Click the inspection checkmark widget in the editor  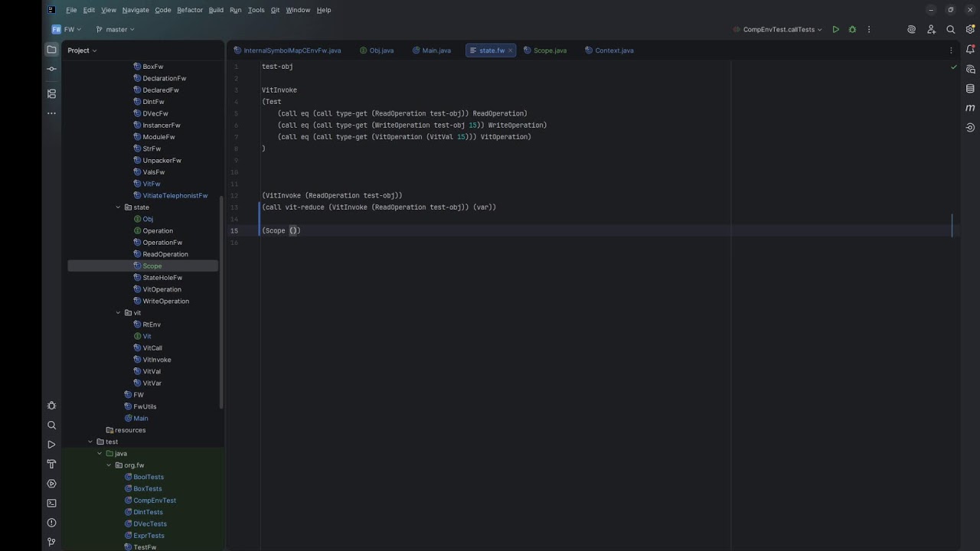click(x=953, y=67)
